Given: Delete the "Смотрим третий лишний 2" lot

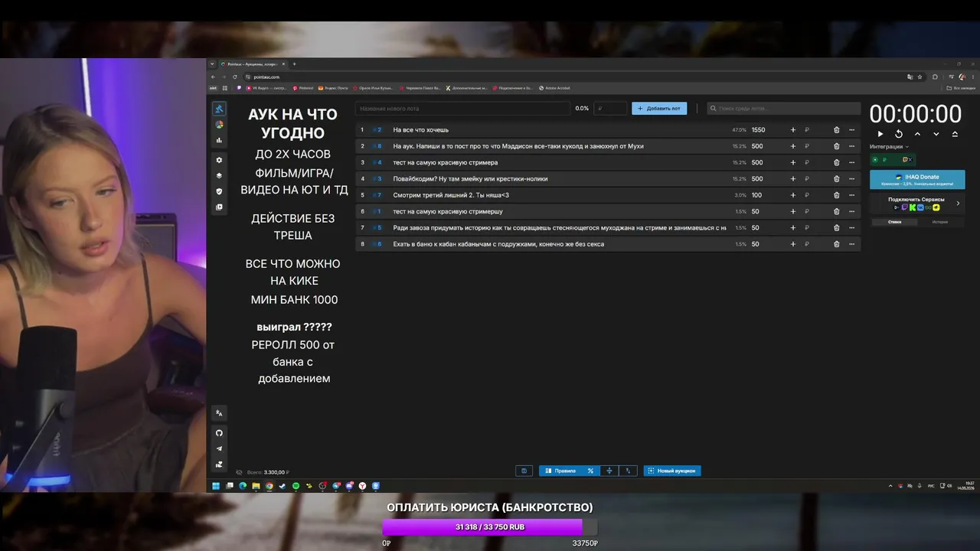Looking at the screenshot, I should tap(836, 195).
